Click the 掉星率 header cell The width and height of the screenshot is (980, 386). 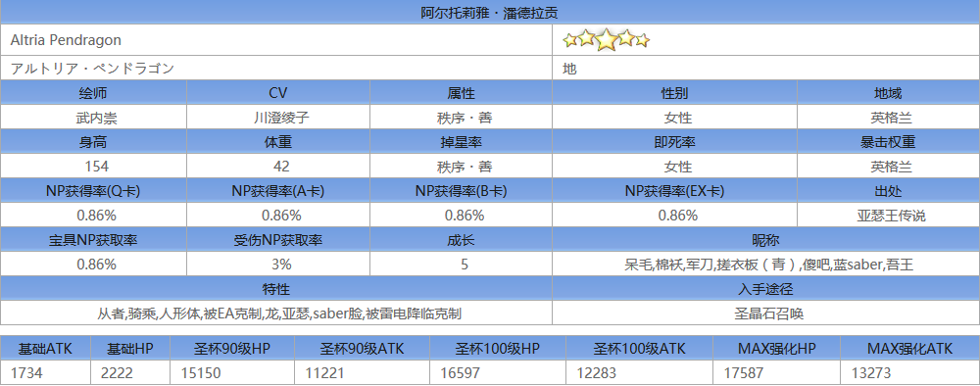pos(461,142)
